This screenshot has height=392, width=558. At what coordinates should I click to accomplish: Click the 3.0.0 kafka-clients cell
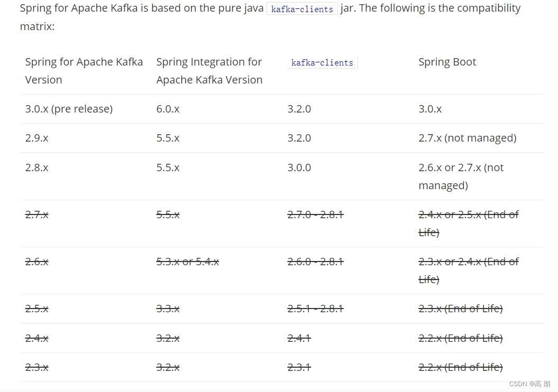point(299,167)
